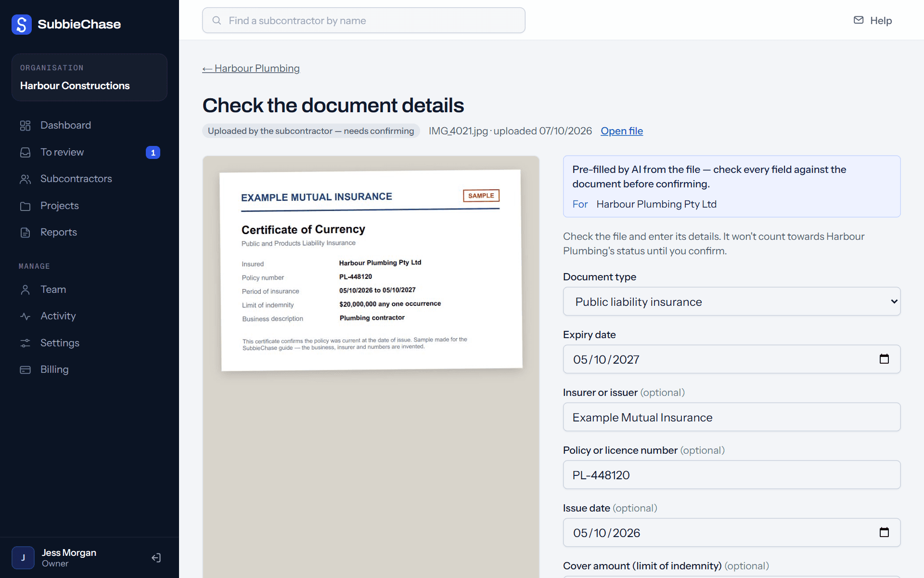Viewport: 924px width, 578px height.
Task: Click the J user avatar
Action: [23, 558]
